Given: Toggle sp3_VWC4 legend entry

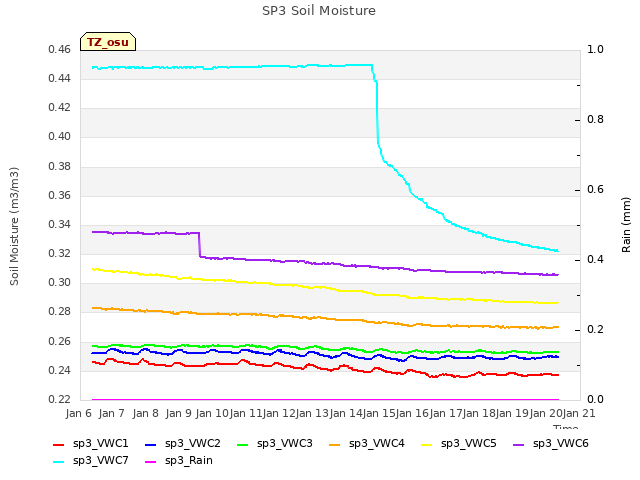Looking at the screenshot, I should pos(367,444).
